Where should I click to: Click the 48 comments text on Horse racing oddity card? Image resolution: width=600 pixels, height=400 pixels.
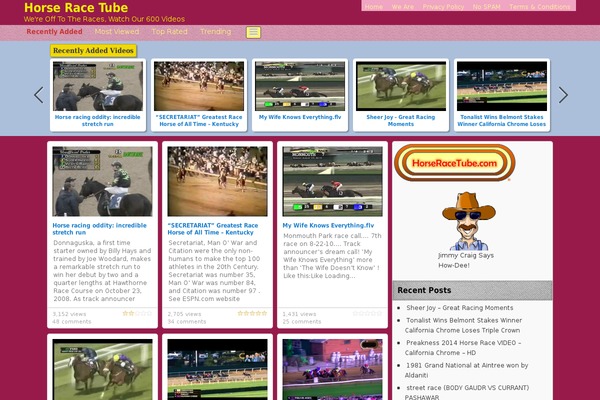pyautogui.click(x=72, y=322)
